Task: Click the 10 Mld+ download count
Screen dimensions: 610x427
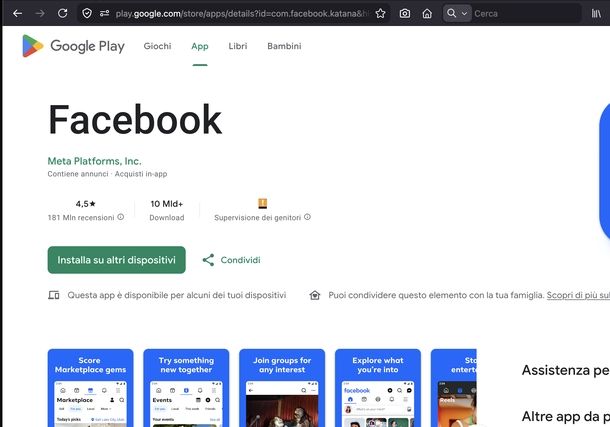Action: click(x=167, y=204)
